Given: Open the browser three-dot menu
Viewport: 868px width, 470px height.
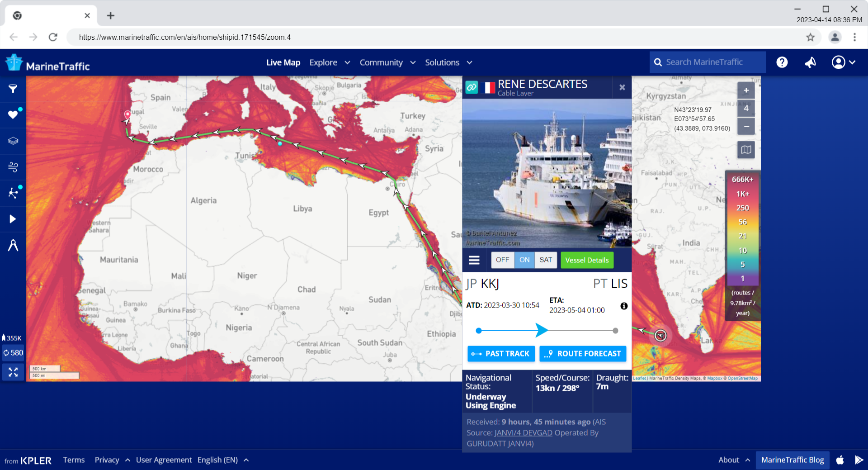Looking at the screenshot, I should pos(854,37).
